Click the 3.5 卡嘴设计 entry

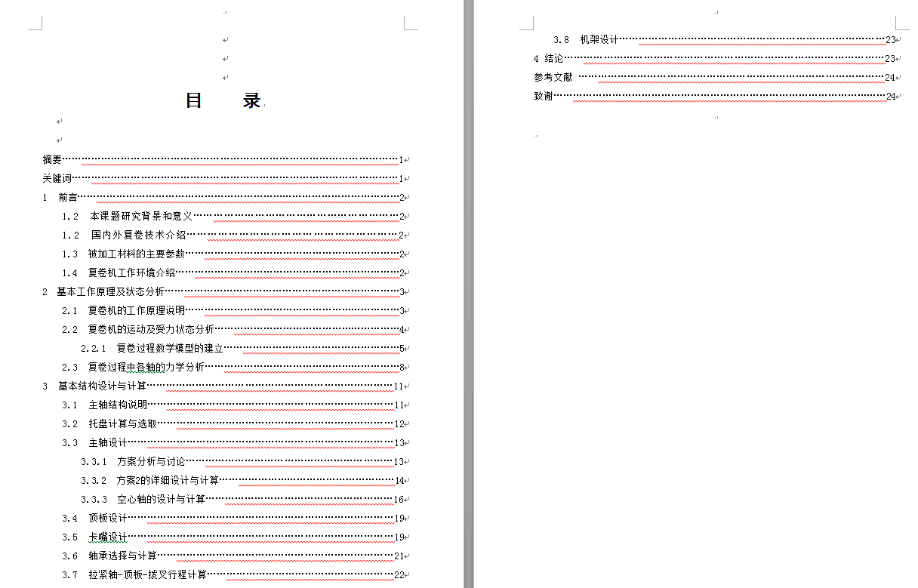233,537
